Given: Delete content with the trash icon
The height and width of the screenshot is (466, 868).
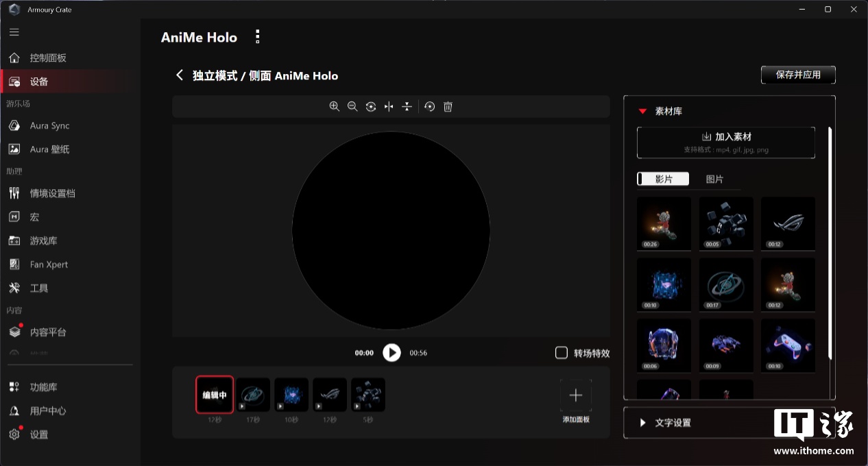Looking at the screenshot, I should click(448, 106).
